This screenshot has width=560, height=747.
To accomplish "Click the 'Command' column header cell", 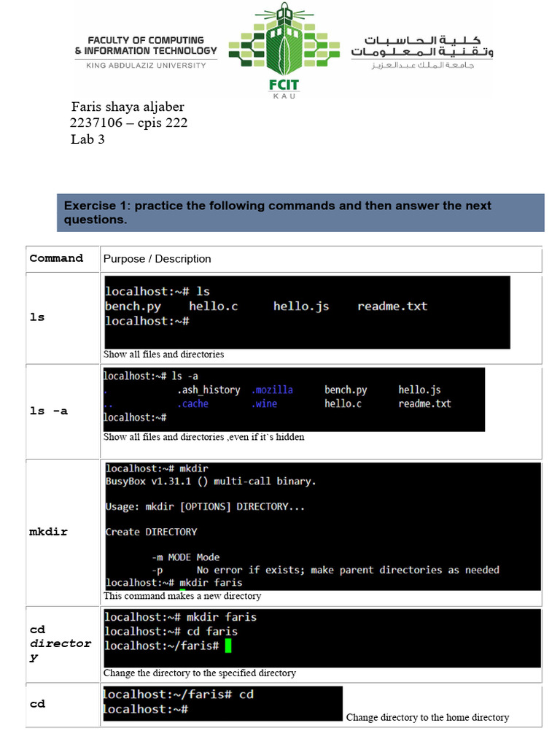I will point(63,259).
